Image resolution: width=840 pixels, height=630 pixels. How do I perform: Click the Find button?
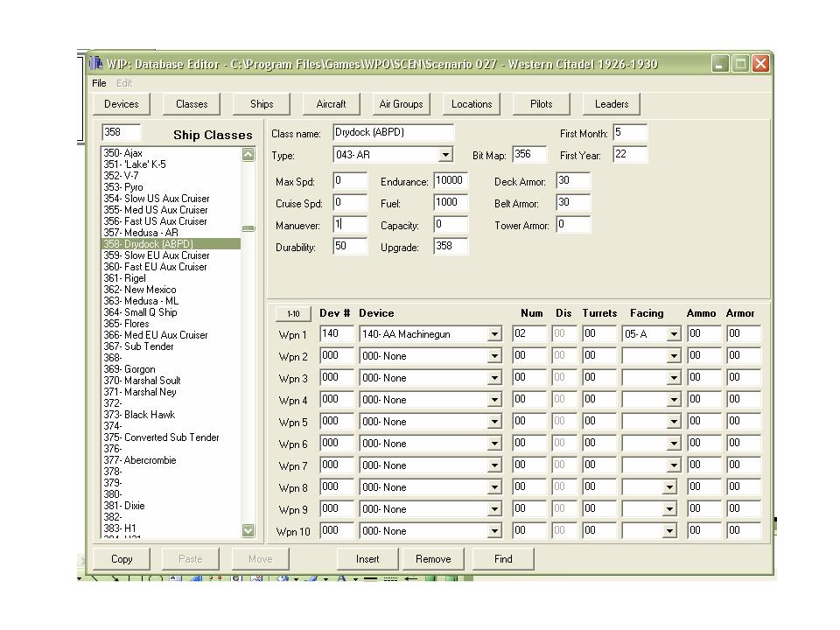click(503, 559)
